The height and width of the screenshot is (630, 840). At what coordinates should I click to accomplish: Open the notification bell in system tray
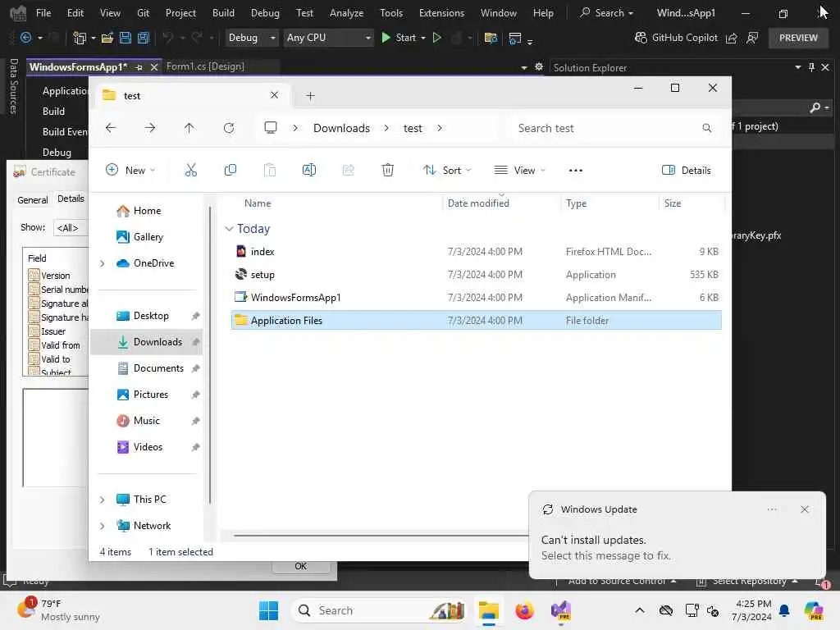(783, 610)
